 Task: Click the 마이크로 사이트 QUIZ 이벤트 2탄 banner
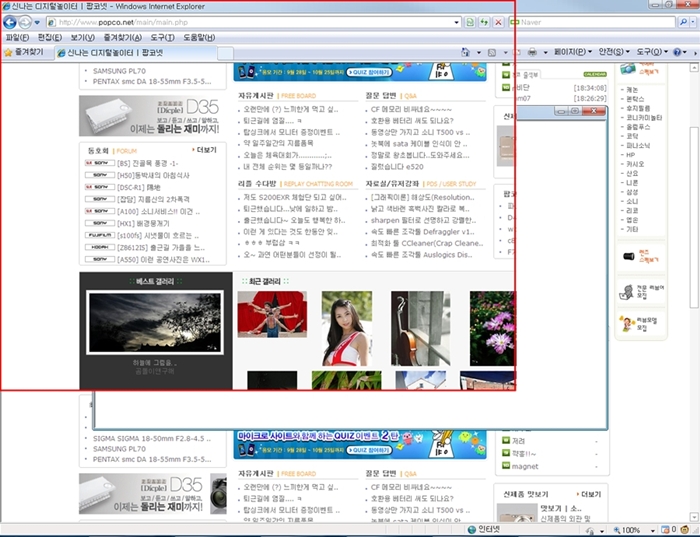tap(360, 445)
